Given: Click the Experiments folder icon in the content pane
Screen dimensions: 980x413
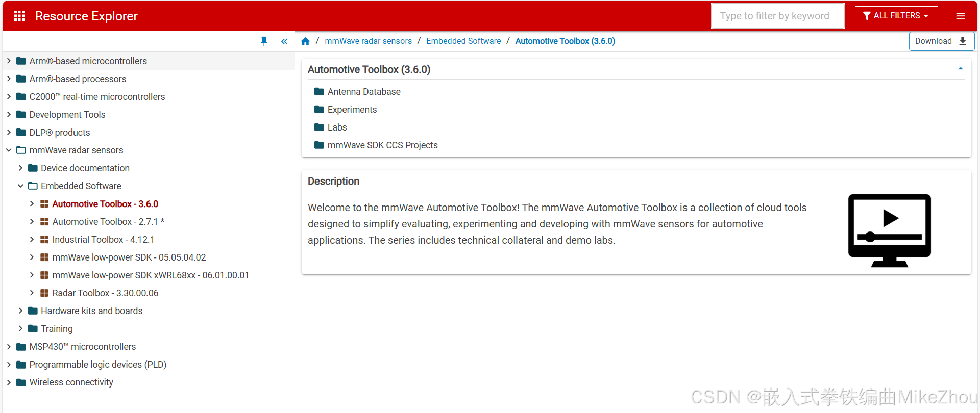Looking at the screenshot, I should pyautogui.click(x=320, y=109).
